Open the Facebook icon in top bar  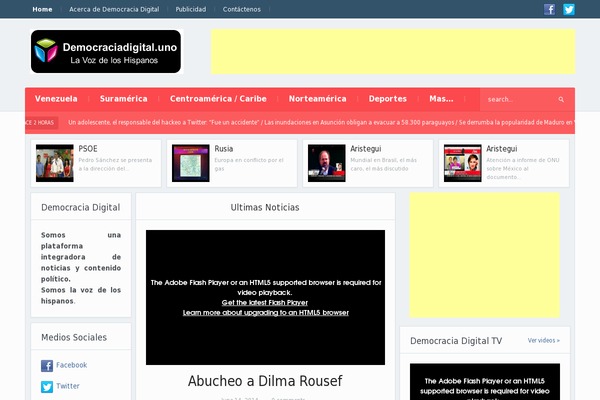(x=549, y=9)
